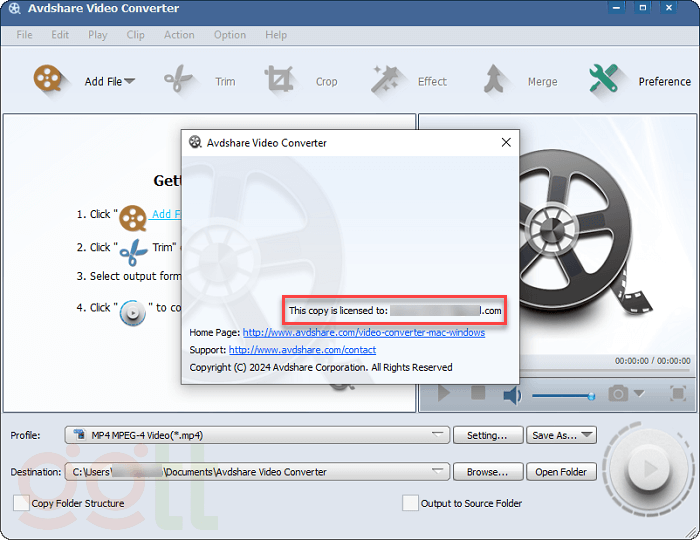Enable Copy Folder Structure checkbox
The width and height of the screenshot is (700, 540).
click(21, 503)
